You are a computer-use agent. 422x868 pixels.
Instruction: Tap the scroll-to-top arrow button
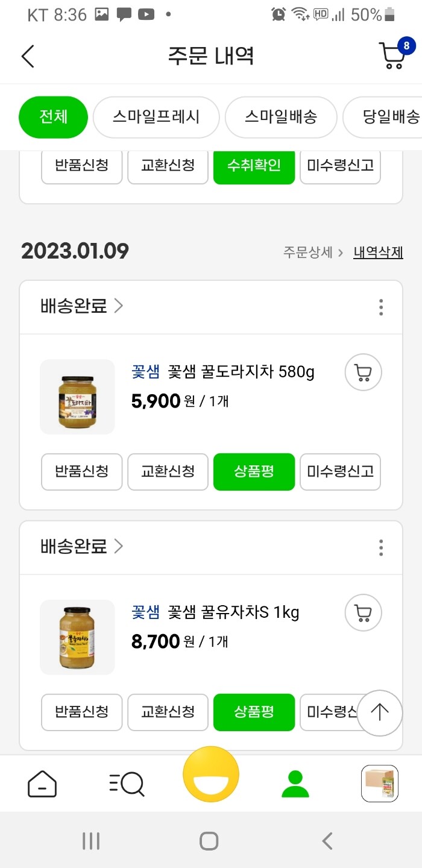380,713
